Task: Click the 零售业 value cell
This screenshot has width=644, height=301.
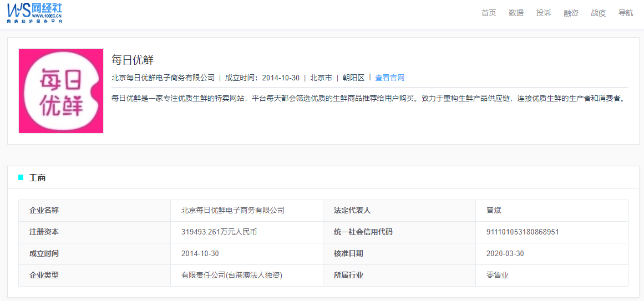Action: click(552, 275)
